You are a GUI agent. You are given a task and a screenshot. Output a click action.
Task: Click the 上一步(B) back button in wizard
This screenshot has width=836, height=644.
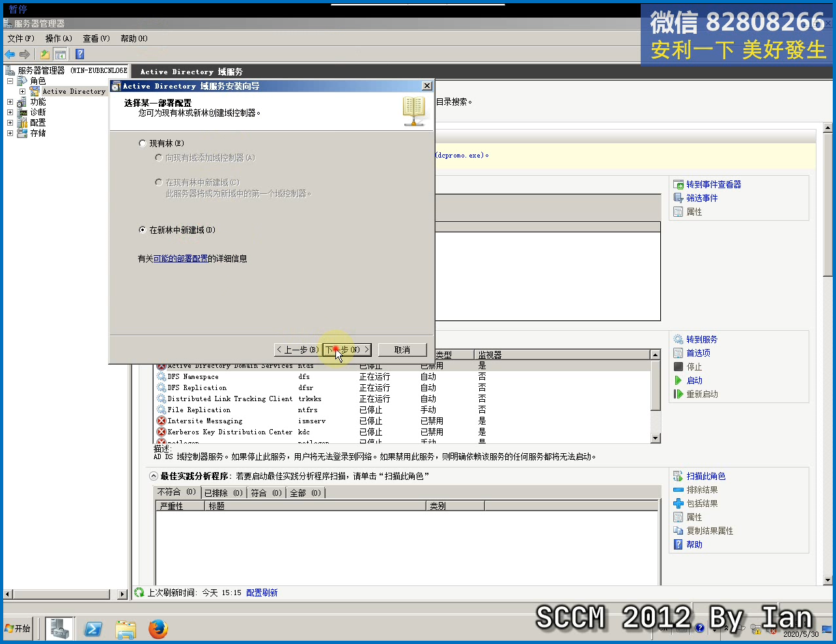pos(297,350)
